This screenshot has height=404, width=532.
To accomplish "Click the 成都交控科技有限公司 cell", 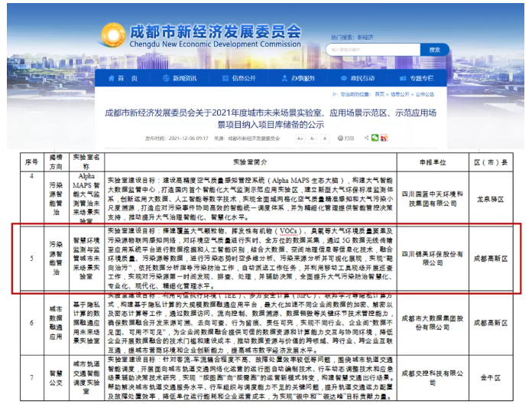I will tap(433, 378).
